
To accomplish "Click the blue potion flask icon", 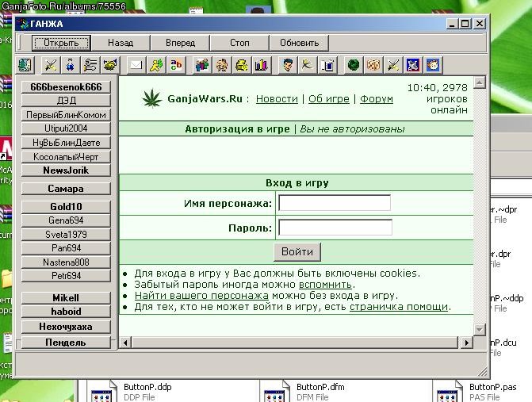I will click(71, 65).
